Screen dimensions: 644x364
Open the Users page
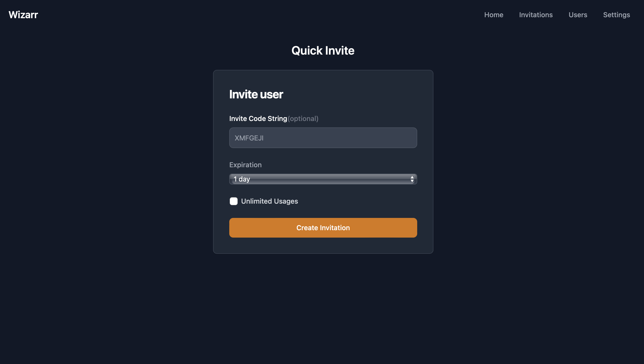(x=578, y=15)
